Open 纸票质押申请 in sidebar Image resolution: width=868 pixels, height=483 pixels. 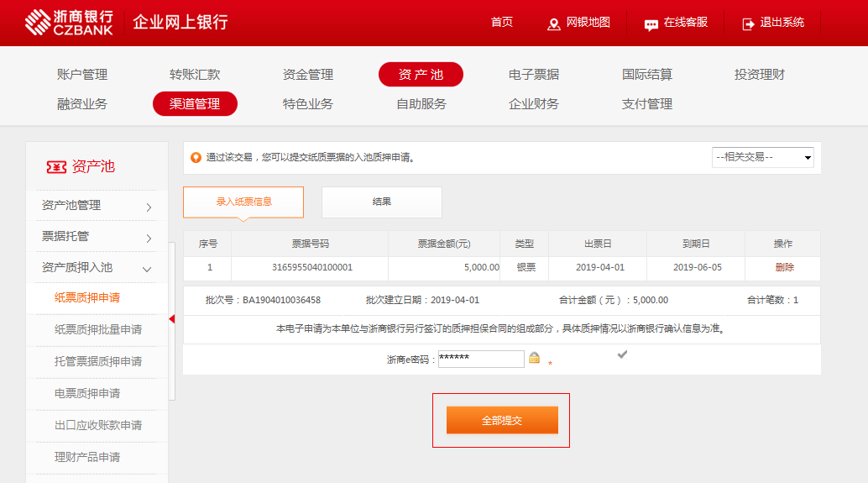[x=87, y=297]
